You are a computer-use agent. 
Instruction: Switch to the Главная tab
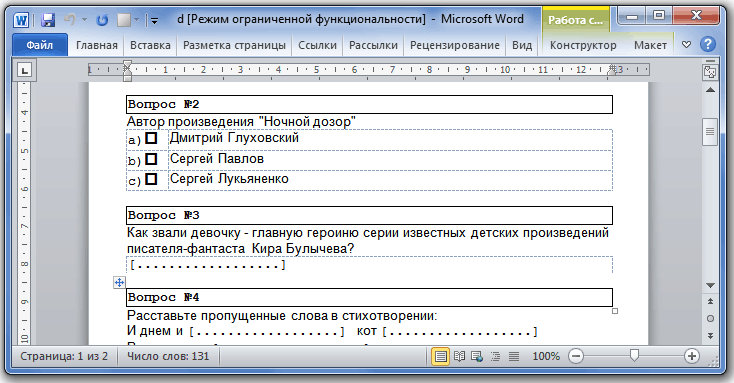(x=97, y=45)
